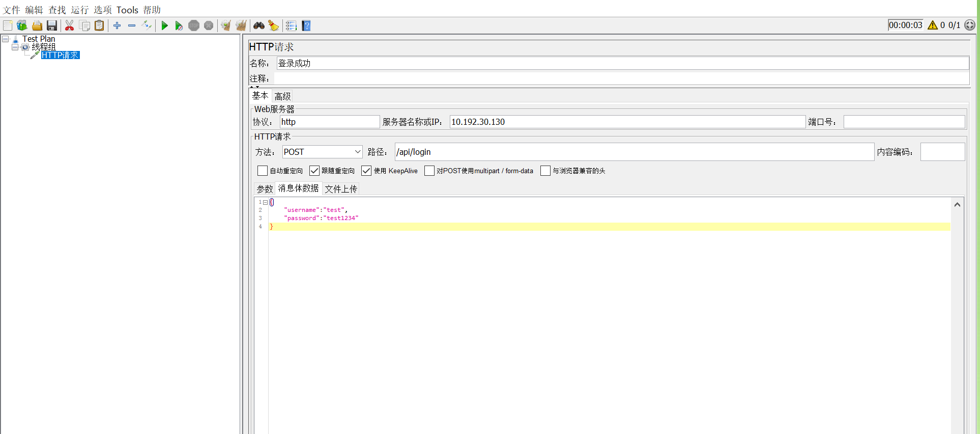Screen dimensions: 980x434
Task: Start the test with green play icon
Action: 164,25
